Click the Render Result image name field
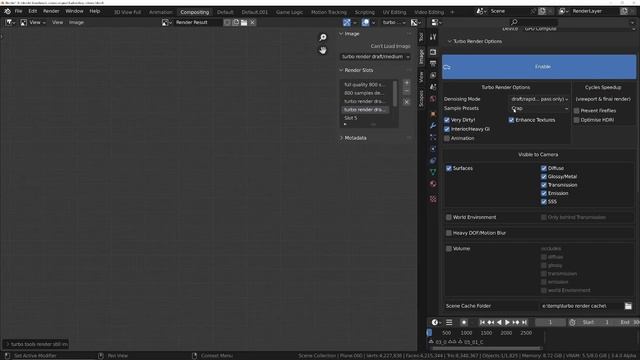This screenshot has width=640, height=360. pyautogui.click(x=198, y=22)
